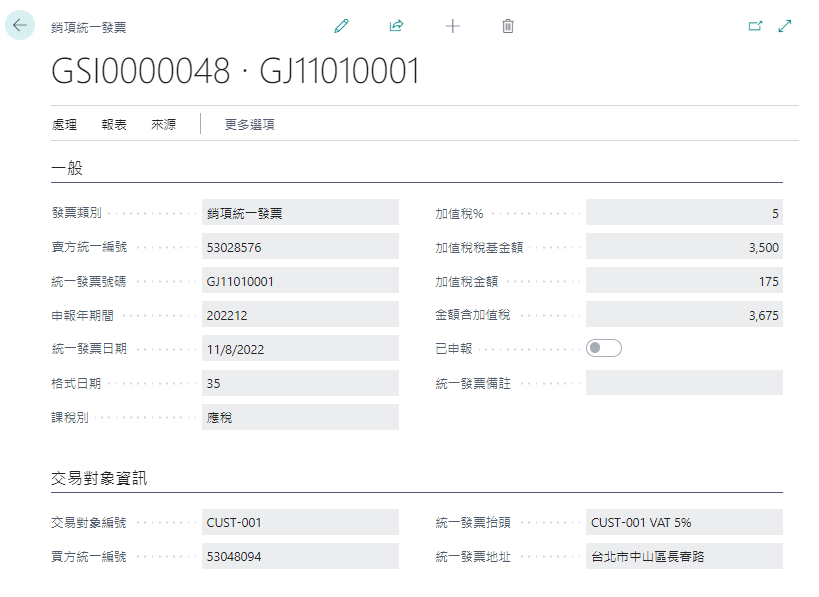
Task: Select 統一發票號碼 field GJ11010001
Action: point(300,280)
